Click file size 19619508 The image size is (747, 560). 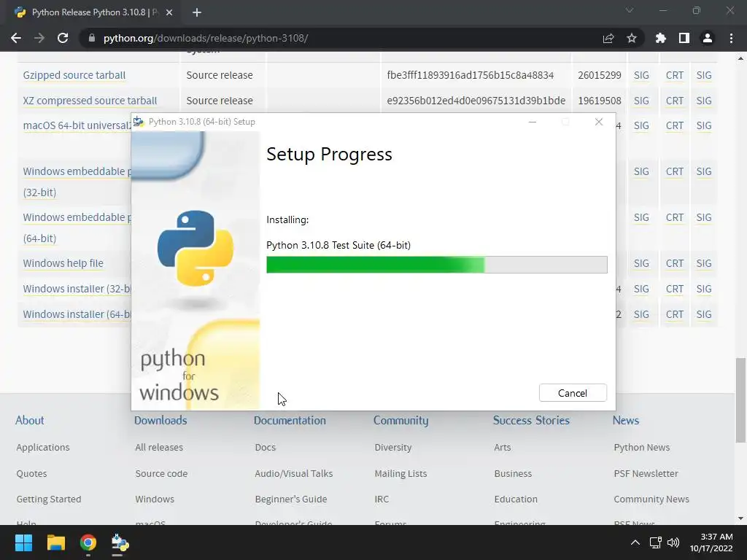tap(600, 101)
